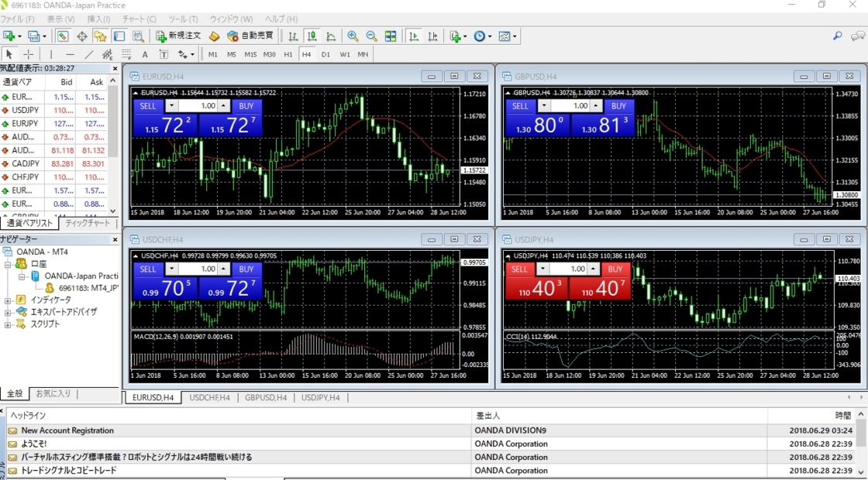Image resolution: width=868 pixels, height=480 pixels.
Task: Switch timeframe to MN
Action: (363, 54)
